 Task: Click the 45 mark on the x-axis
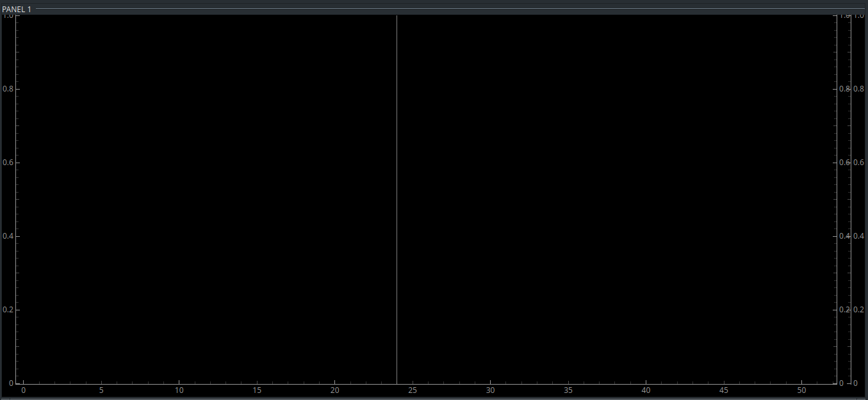[724, 390]
